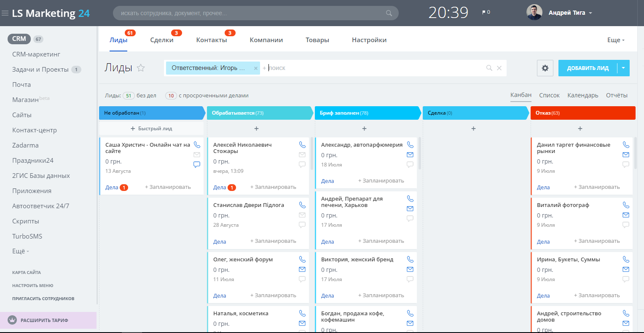
Task: Click the notifications flag counter icon
Action: tap(486, 12)
